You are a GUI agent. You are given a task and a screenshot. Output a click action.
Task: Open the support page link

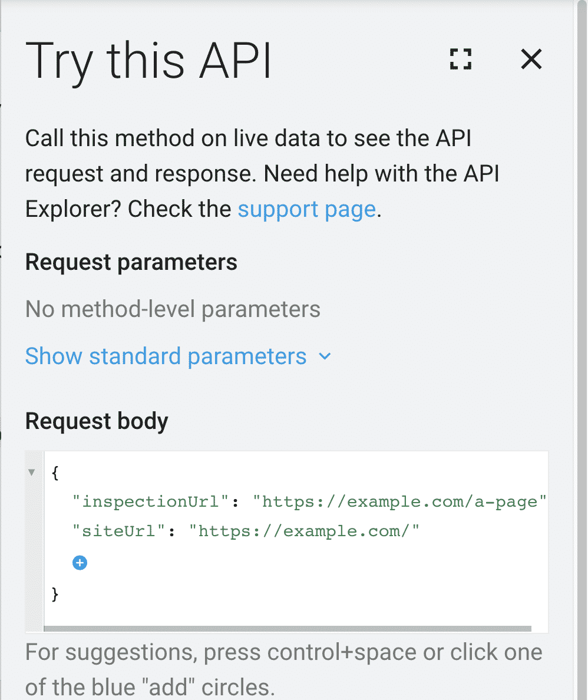[307, 209]
